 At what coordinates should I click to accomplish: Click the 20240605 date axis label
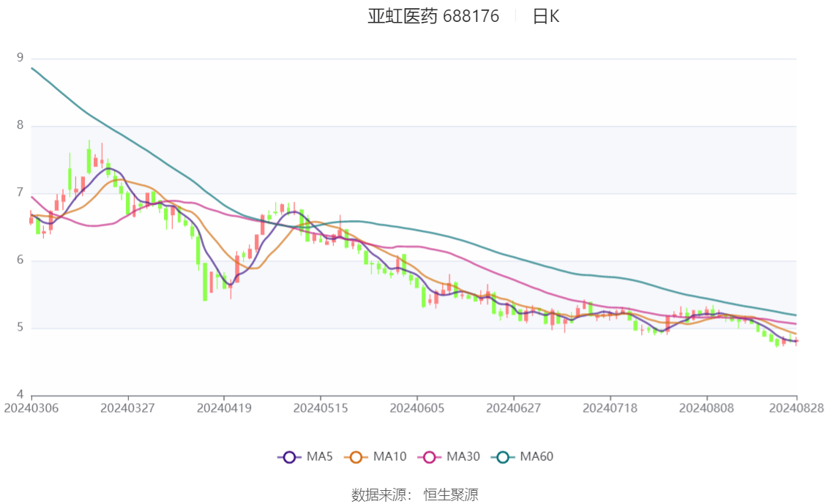[x=417, y=408]
